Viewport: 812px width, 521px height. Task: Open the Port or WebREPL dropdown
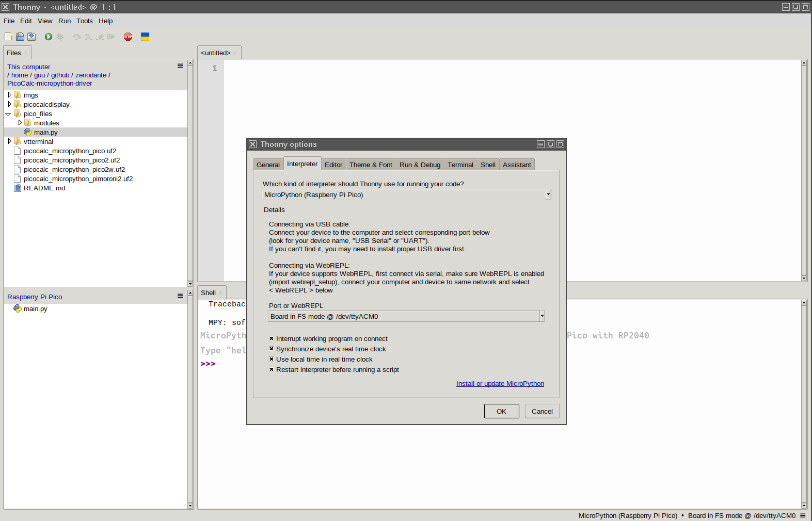[542, 316]
